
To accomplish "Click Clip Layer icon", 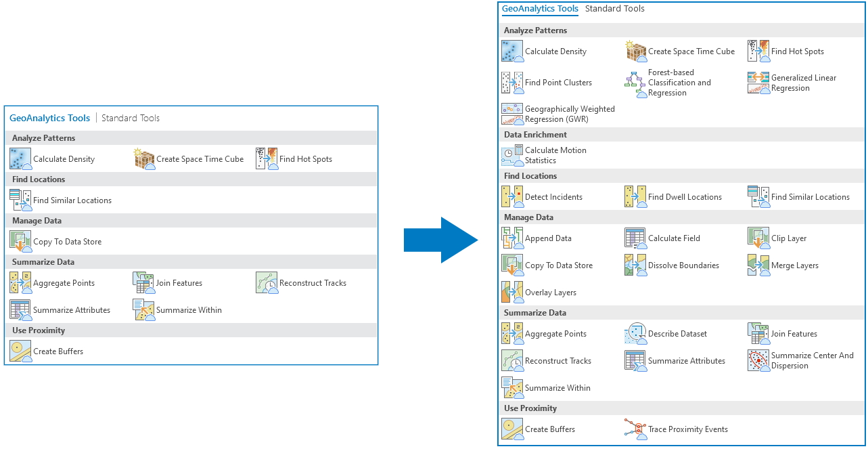I will 758,238.
